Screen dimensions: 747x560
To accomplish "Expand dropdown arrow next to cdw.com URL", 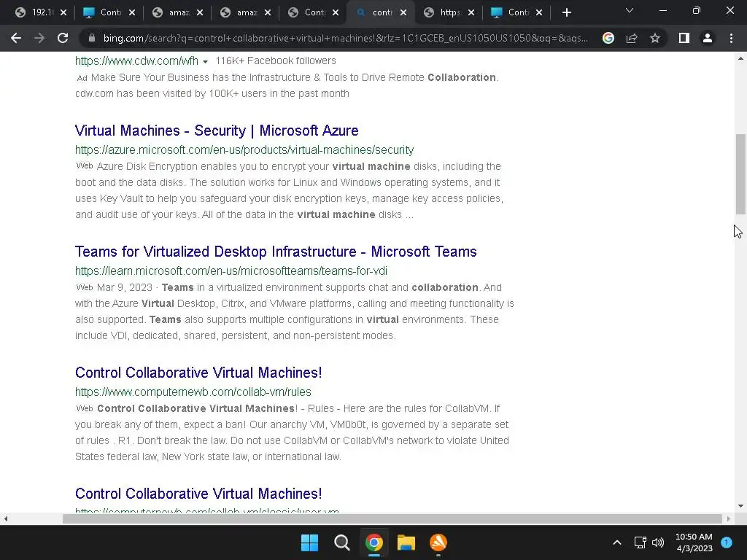I will pos(205,61).
